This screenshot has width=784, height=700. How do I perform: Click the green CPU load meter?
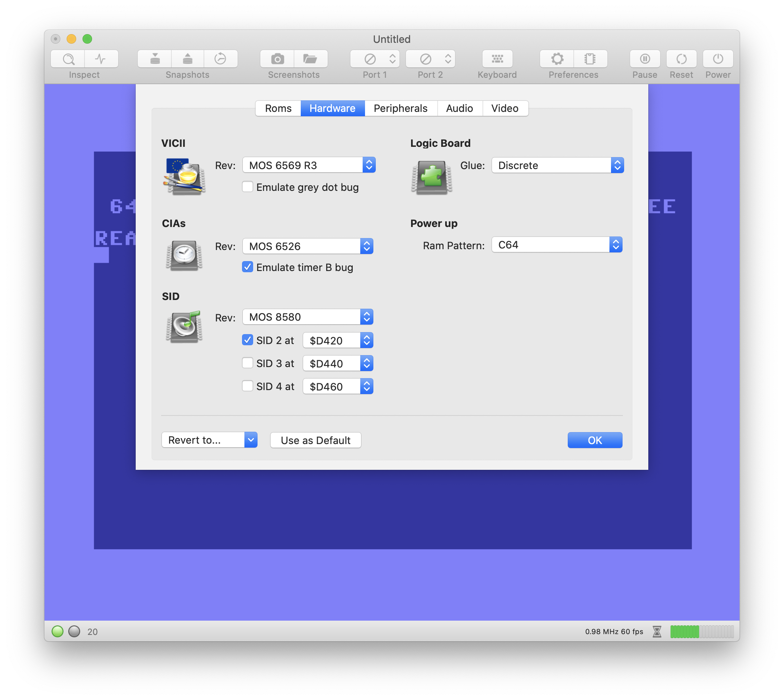[702, 631]
